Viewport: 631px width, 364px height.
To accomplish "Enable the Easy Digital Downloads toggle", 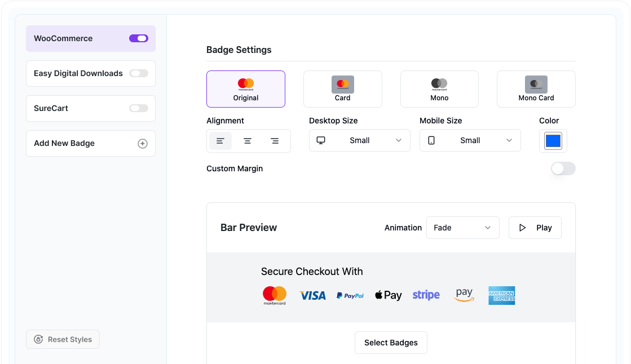I will 139,73.
